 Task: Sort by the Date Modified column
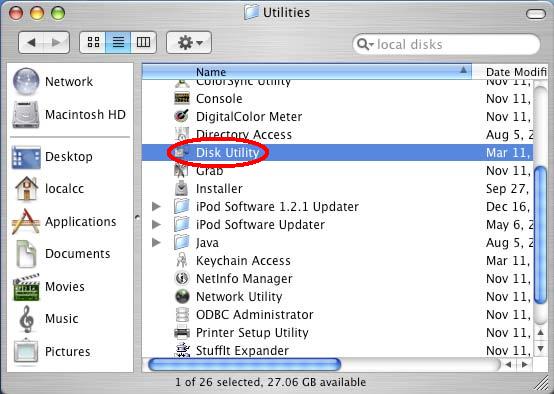(x=510, y=72)
